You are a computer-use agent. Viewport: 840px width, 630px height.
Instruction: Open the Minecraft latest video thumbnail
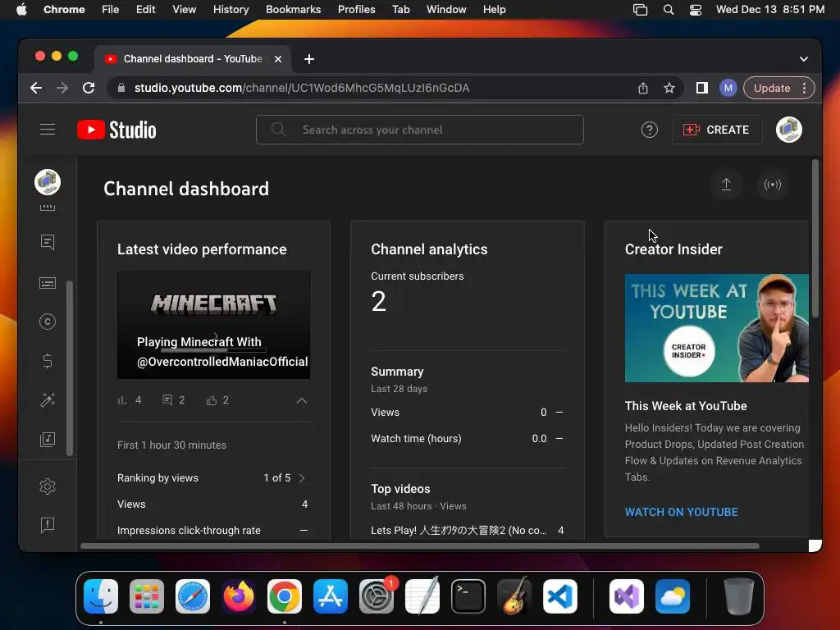213,325
